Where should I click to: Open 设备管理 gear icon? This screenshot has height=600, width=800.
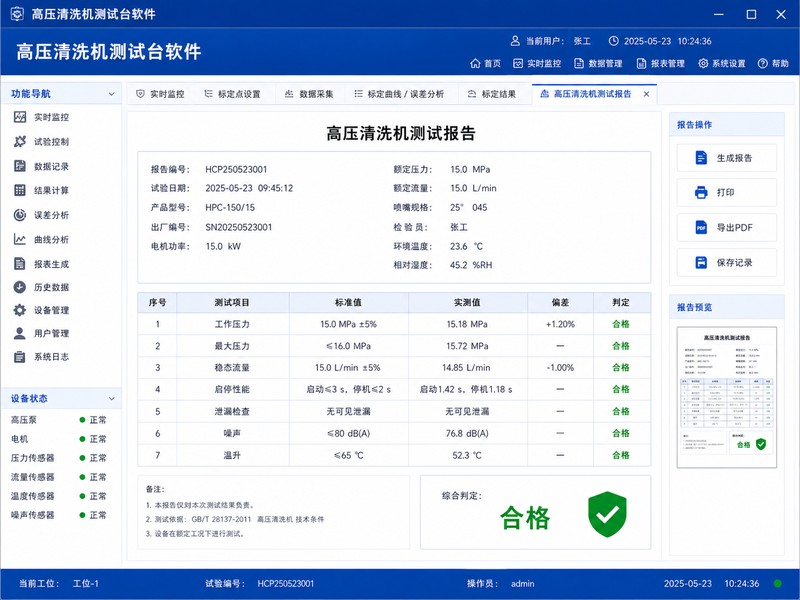point(19,310)
